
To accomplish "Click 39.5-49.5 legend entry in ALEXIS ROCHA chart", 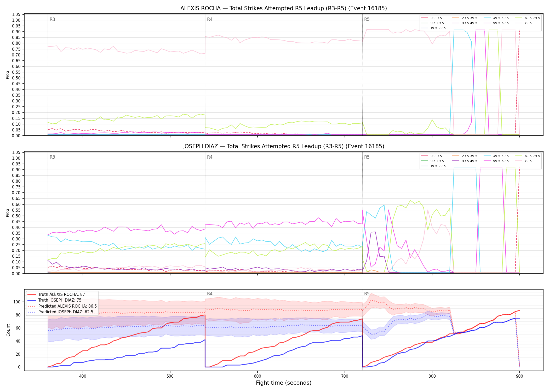I will pyautogui.click(x=465, y=23).
